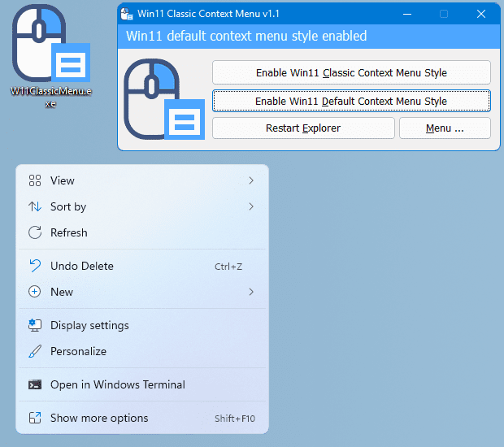Image resolution: width=504 pixels, height=447 pixels.
Task: Click the Restart Explorer button
Action: click(303, 128)
